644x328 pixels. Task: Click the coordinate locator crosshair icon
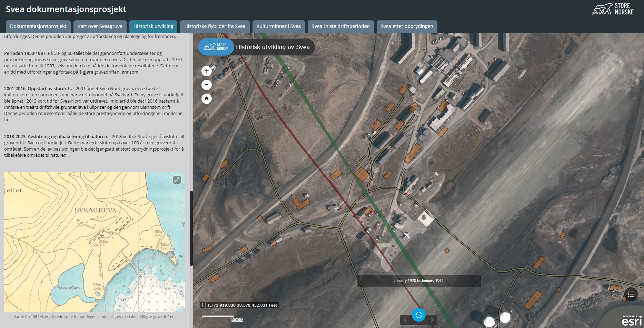(x=203, y=305)
